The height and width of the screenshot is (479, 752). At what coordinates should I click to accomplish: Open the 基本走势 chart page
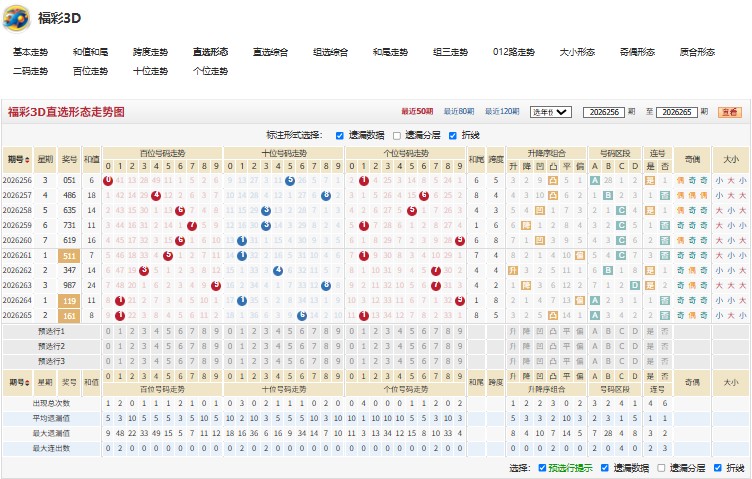(x=30, y=52)
